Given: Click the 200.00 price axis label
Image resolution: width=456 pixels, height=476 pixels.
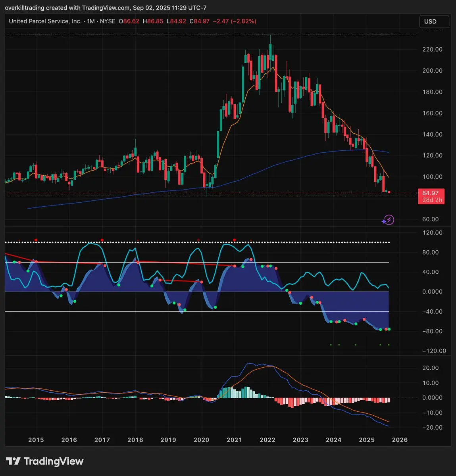Looking at the screenshot, I should [433, 71].
